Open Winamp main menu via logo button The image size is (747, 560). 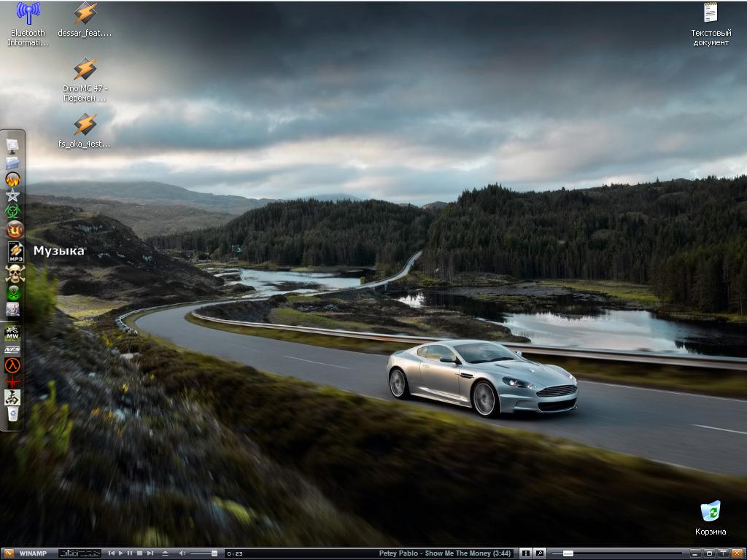[x=9, y=553]
